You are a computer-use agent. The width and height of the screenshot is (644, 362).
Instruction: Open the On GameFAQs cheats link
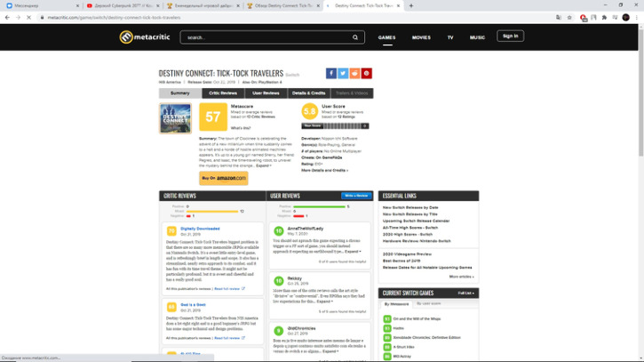329,157
